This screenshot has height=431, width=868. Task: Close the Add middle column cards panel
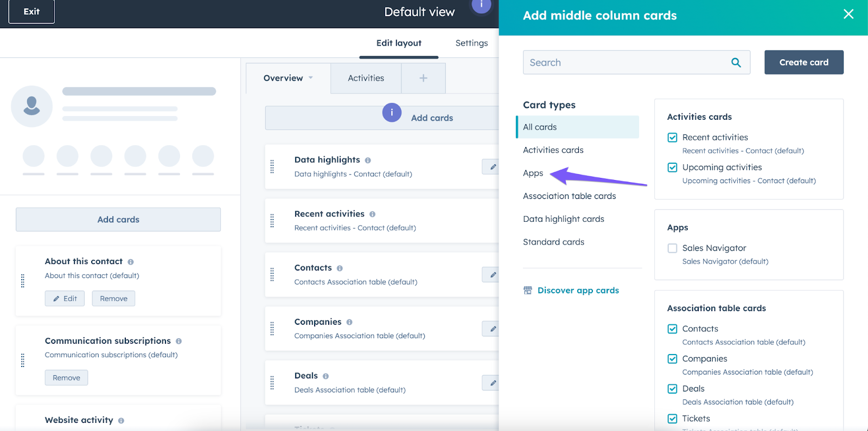click(x=848, y=15)
